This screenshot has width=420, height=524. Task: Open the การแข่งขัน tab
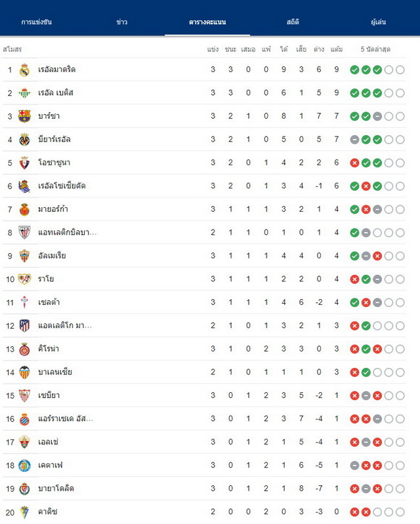[x=37, y=22]
